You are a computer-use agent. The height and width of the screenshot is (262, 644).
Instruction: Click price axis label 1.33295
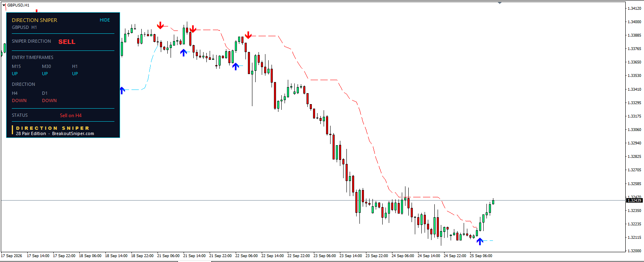(x=634, y=103)
